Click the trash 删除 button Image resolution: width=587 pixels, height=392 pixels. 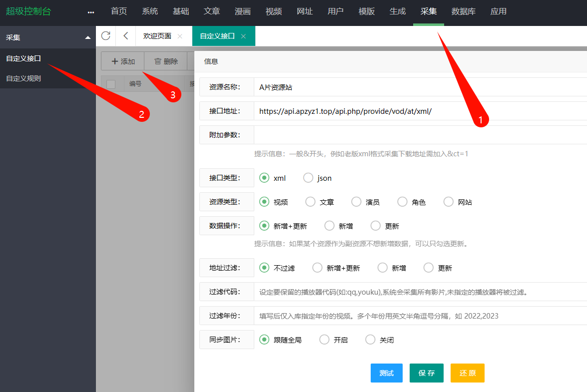pyautogui.click(x=165, y=61)
